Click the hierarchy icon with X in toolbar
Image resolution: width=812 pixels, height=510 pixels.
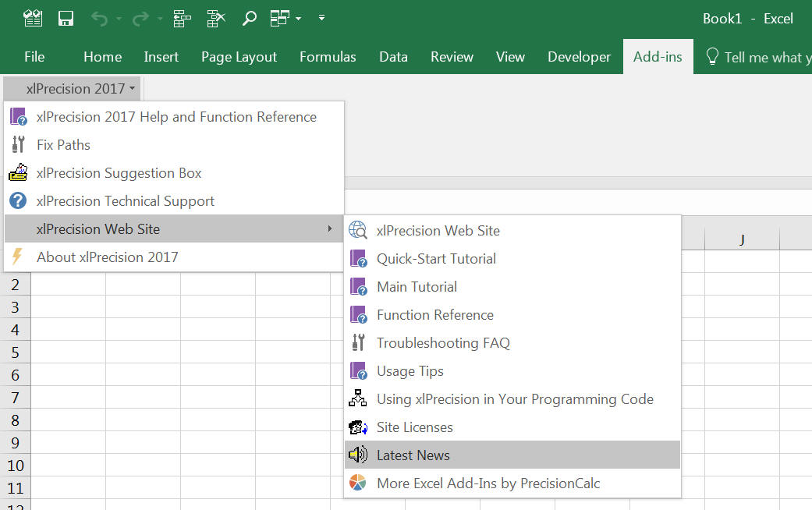[x=216, y=19]
